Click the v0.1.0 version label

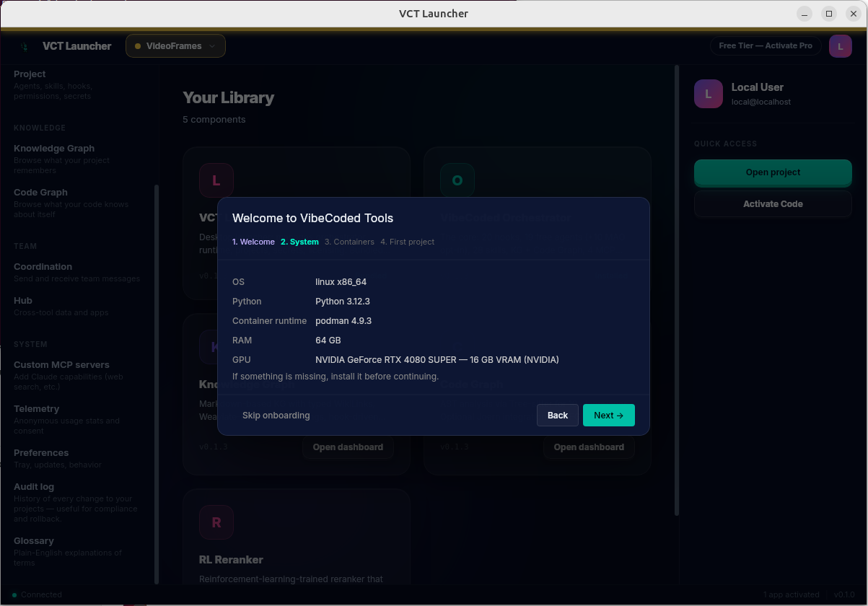click(x=844, y=595)
